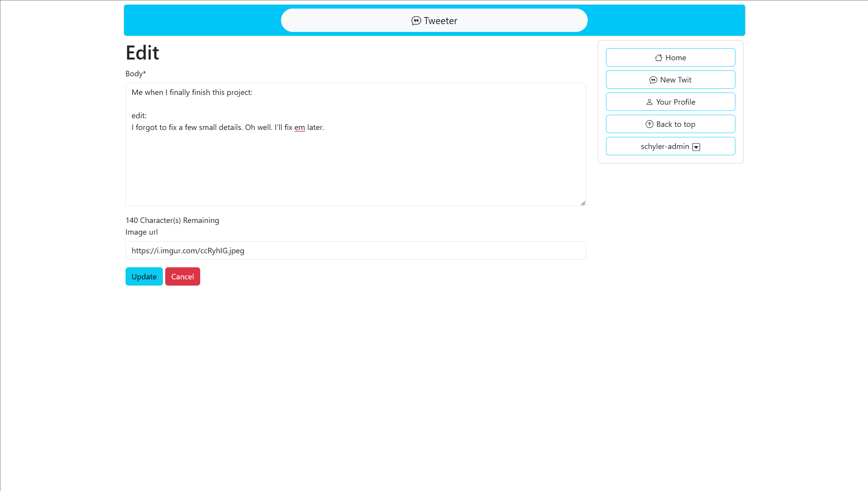This screenshot has width=868, height=491.
Task: Click the caret-down square icon next to schyler-admin
Action: click(696, 147)
